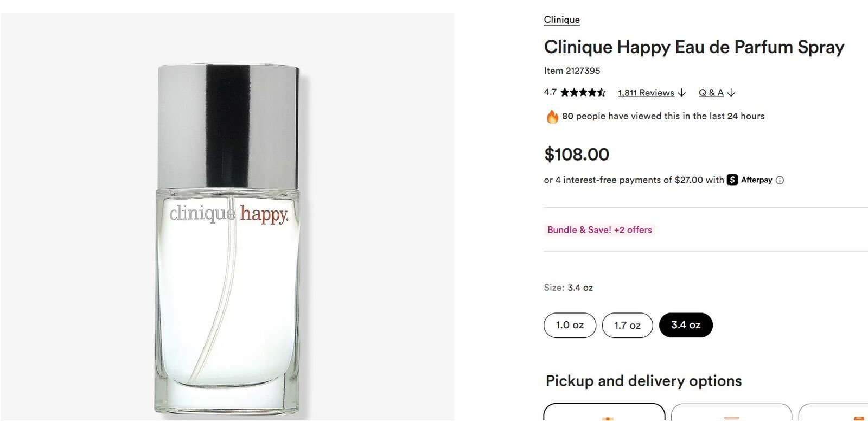The width and height of the screenshot is (868, 421).
Task: Click the flame trending icon
Action: click(x=552, y=116)
